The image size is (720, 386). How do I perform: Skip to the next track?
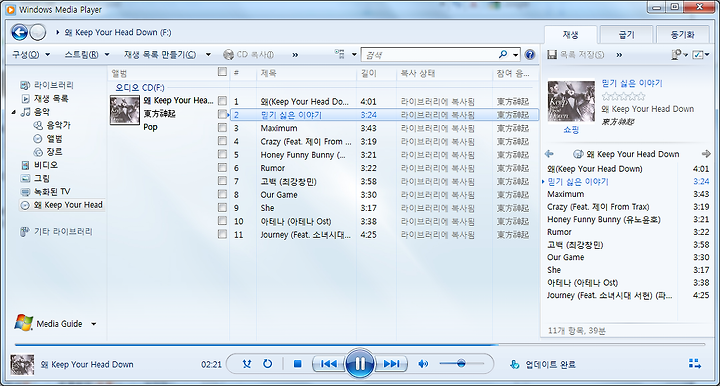(391, 364)
